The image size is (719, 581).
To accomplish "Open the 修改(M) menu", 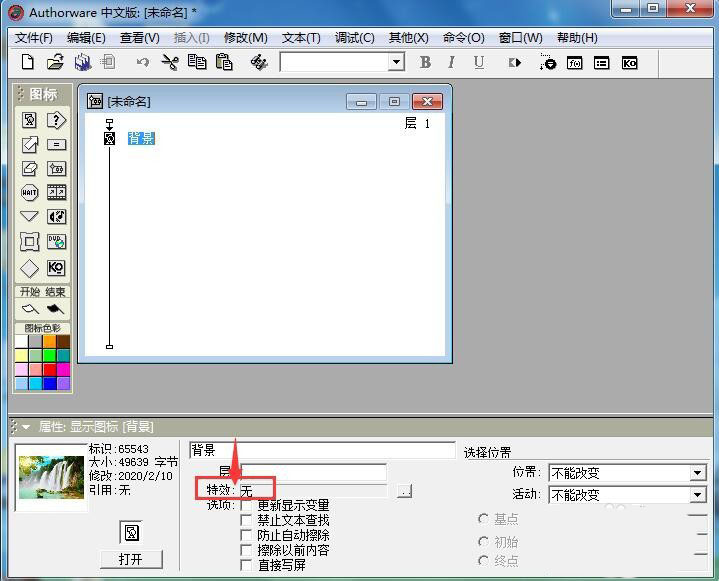I will (245, 38).
